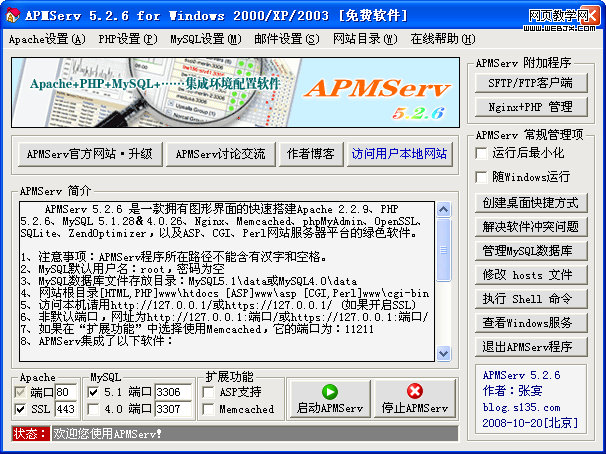The image size is (606, 454).
Task: Click 解决软件冲突问题 button
Action: (x=531, y=227)
